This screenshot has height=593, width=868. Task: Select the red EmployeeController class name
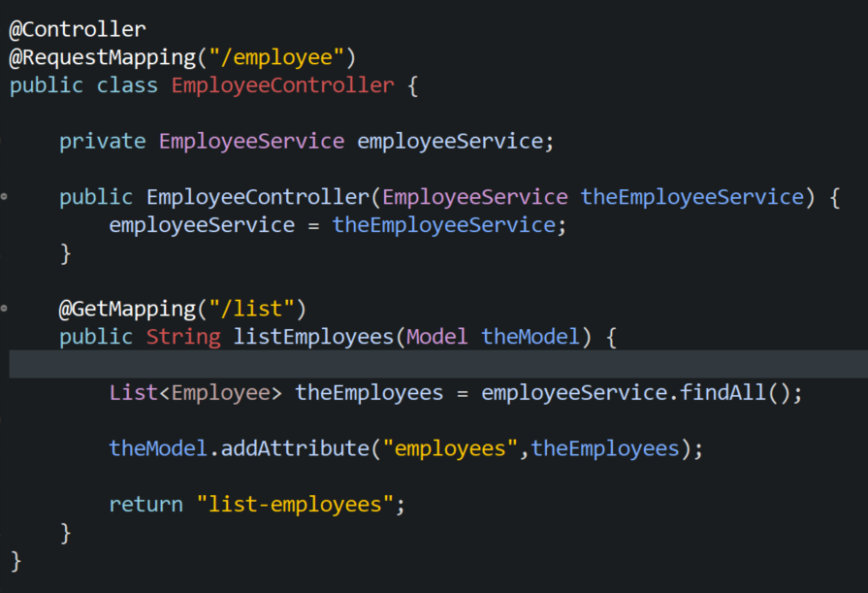pos(283,85)
